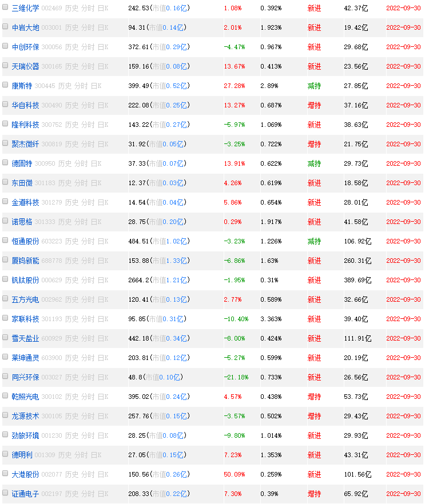View 分时 for 金道科技
Viewport: 429px width, 504px height.
88,202
